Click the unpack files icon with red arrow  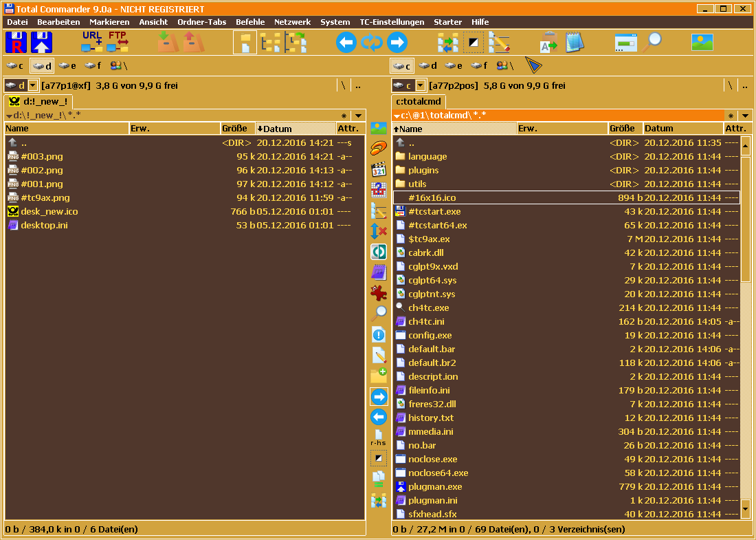[193, 43]
